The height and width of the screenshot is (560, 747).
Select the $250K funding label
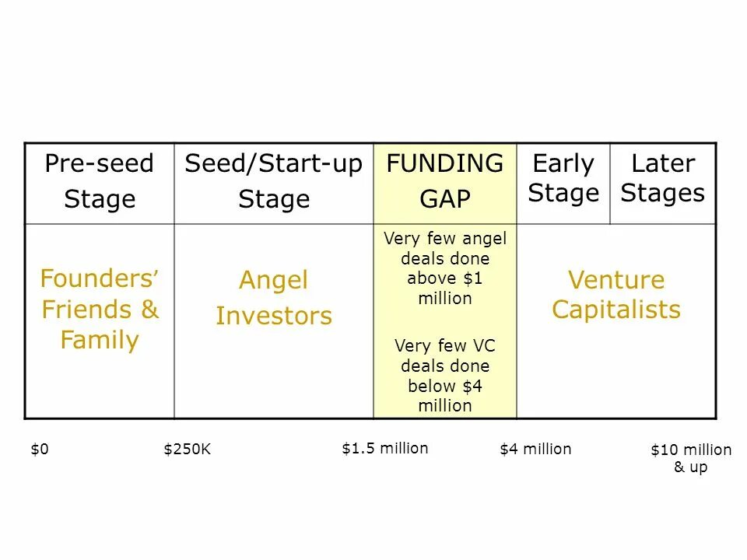(x=188, y=449)
